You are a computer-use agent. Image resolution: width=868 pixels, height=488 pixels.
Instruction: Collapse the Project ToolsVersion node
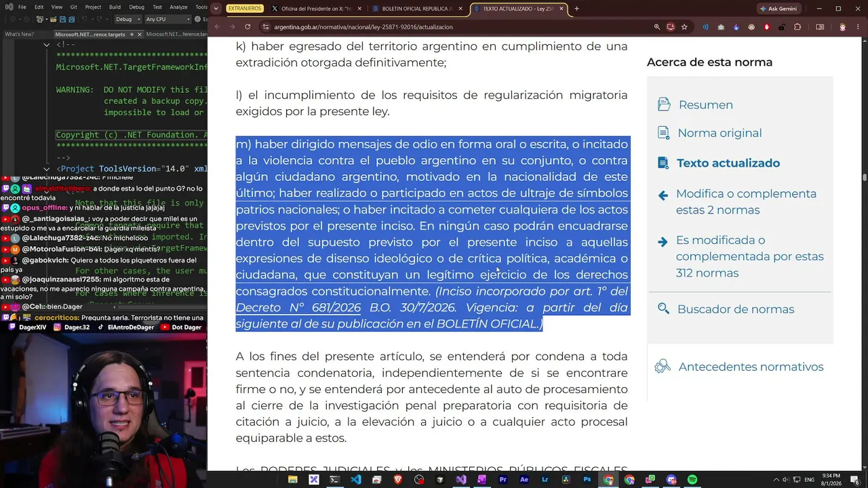(x=46, y=169)
